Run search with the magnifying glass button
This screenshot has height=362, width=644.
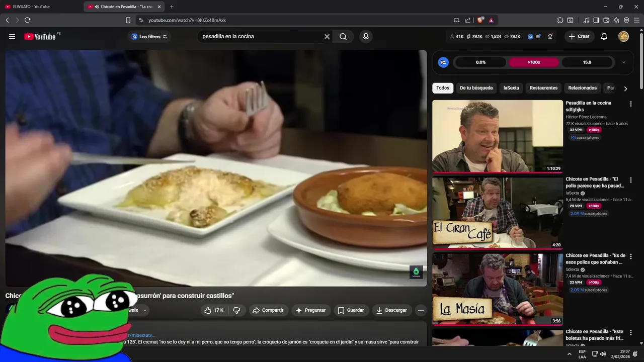[343, 37]
